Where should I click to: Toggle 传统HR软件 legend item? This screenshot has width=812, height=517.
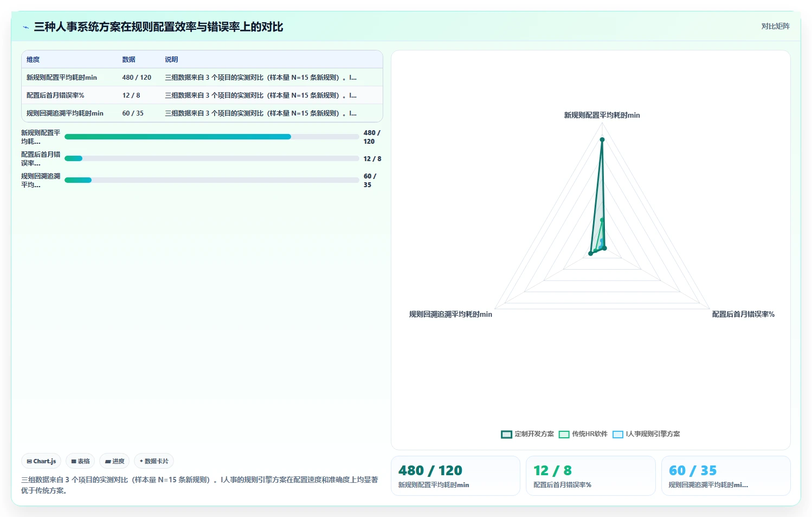tap(583, 434)
